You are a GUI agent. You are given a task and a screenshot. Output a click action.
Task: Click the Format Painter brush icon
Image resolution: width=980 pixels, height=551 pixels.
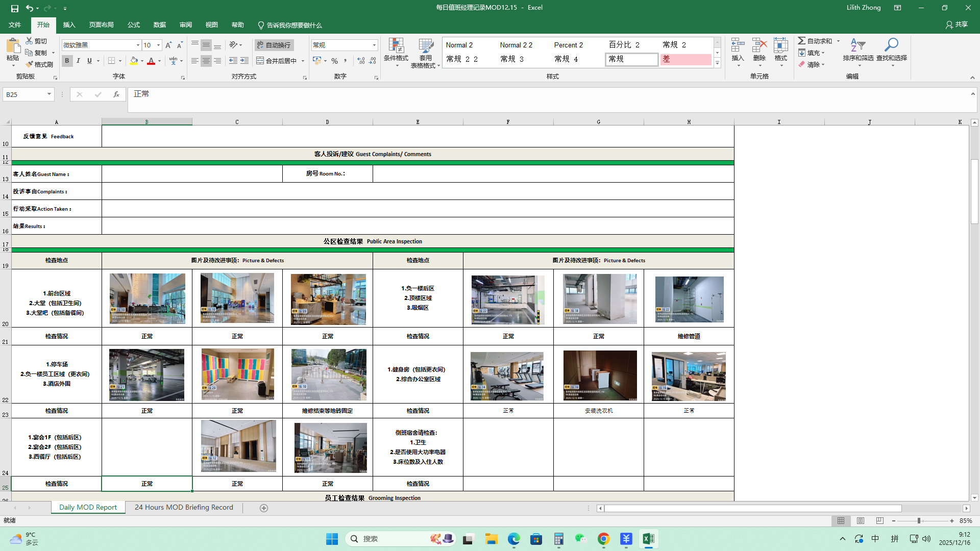click(x=30, y=64)
